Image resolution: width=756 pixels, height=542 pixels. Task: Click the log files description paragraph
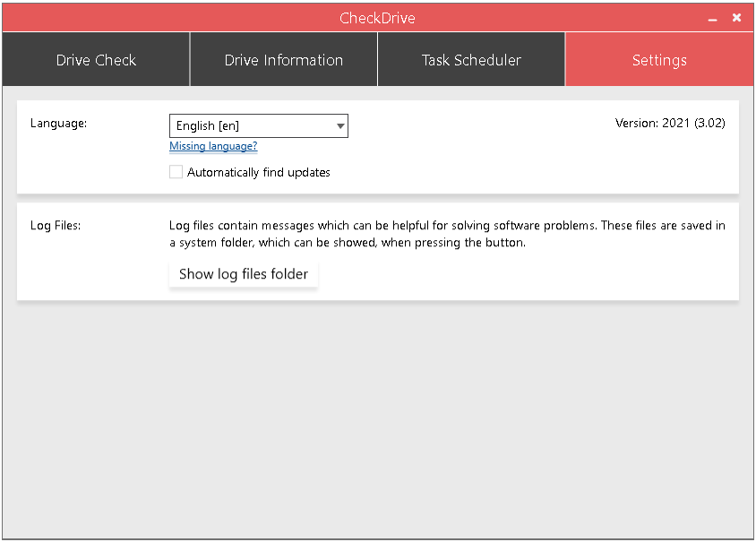[x=447, y=234]
